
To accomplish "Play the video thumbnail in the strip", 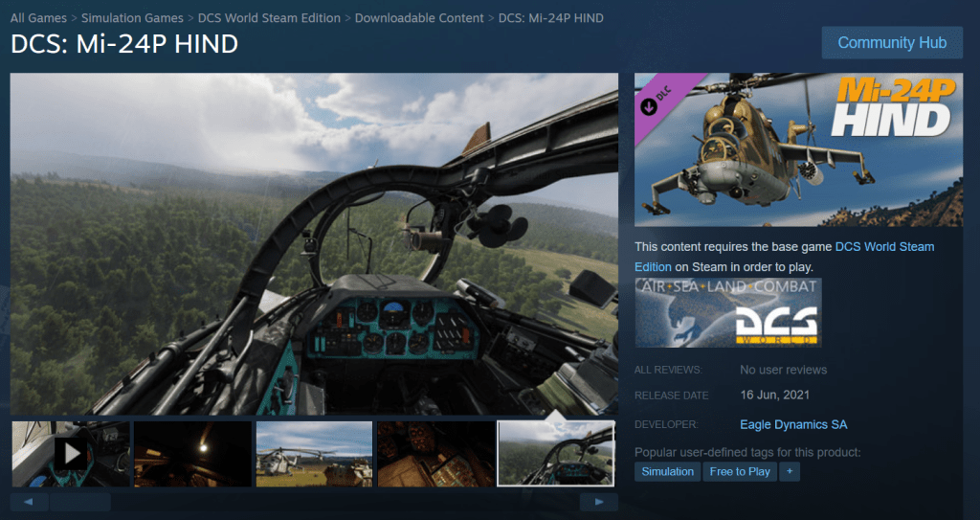I will (71, 453).
